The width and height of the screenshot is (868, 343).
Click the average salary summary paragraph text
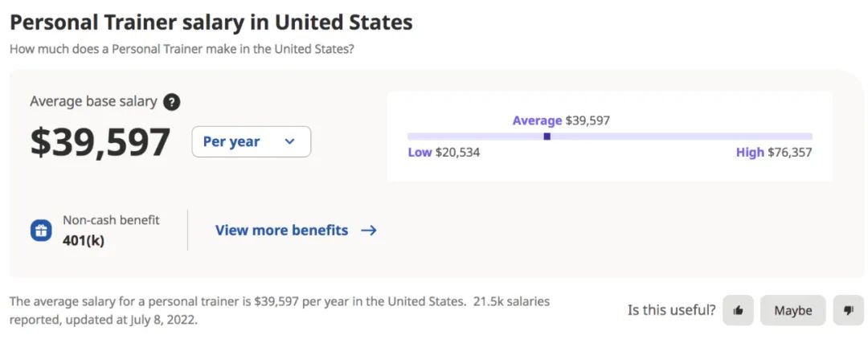(x=280, y=310)
